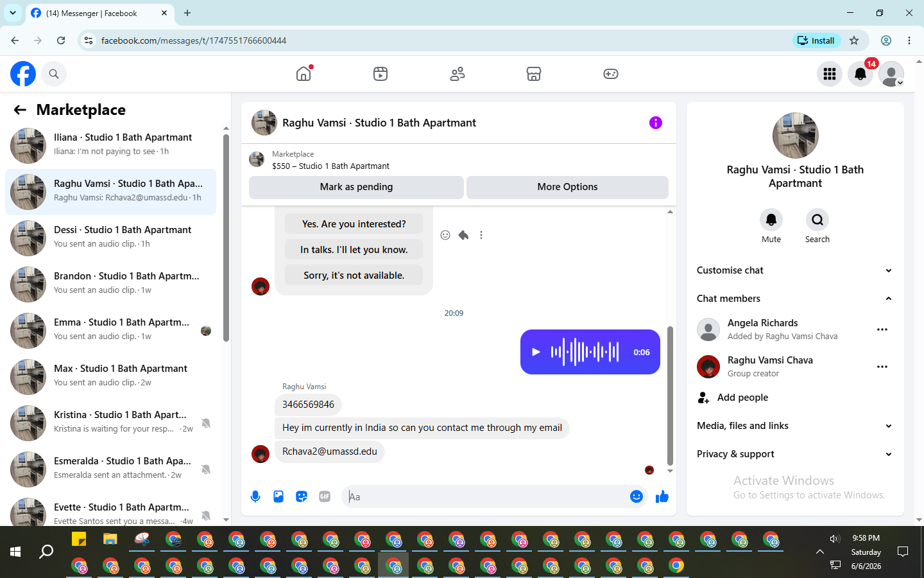Open Brandon Studio 1 Bath chat
Screen dimensions: 924x578
coord(110,285)
